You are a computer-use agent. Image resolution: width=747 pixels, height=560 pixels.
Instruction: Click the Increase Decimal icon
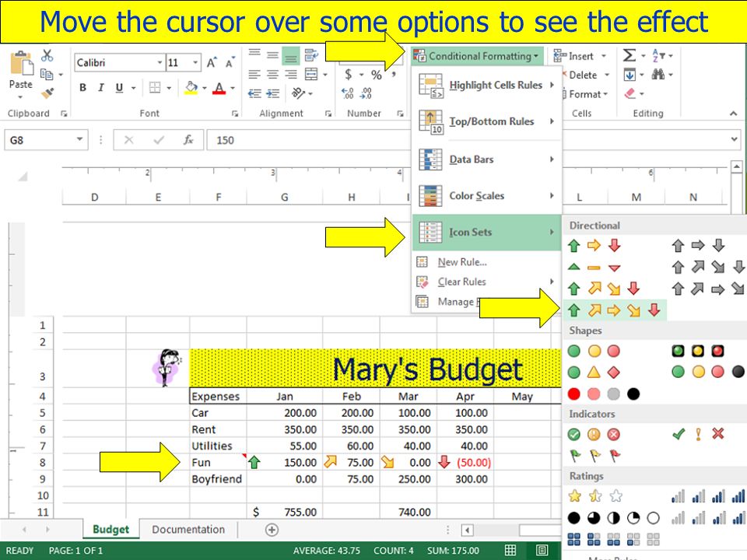(348, 93)
